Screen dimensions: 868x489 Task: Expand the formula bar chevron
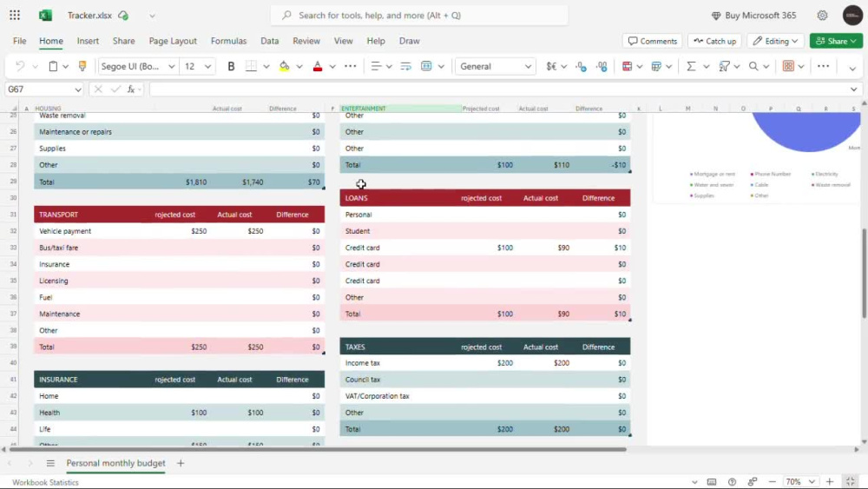click(x=853, y=89)
